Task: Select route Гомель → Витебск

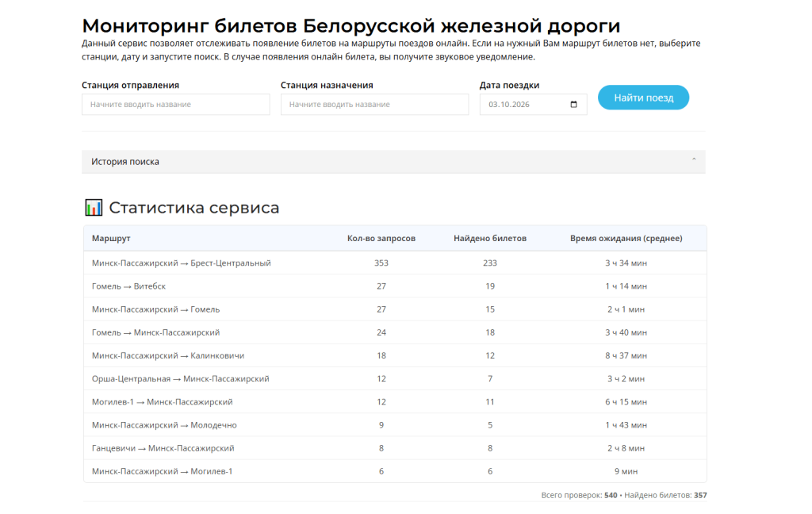Action: tap(128, 286)
